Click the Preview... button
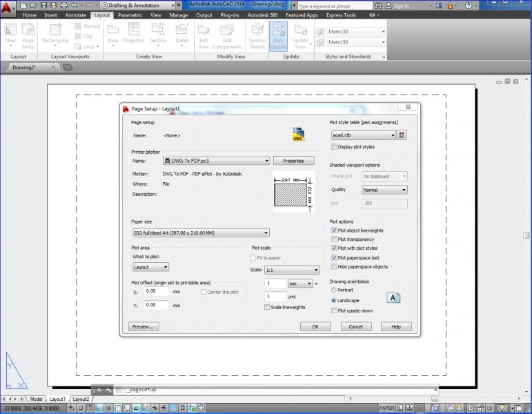 coord(144,327)
